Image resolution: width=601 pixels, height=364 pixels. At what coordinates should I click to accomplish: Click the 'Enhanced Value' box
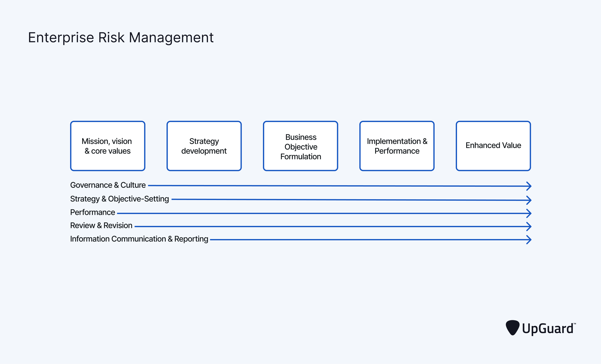coord(493,146)
